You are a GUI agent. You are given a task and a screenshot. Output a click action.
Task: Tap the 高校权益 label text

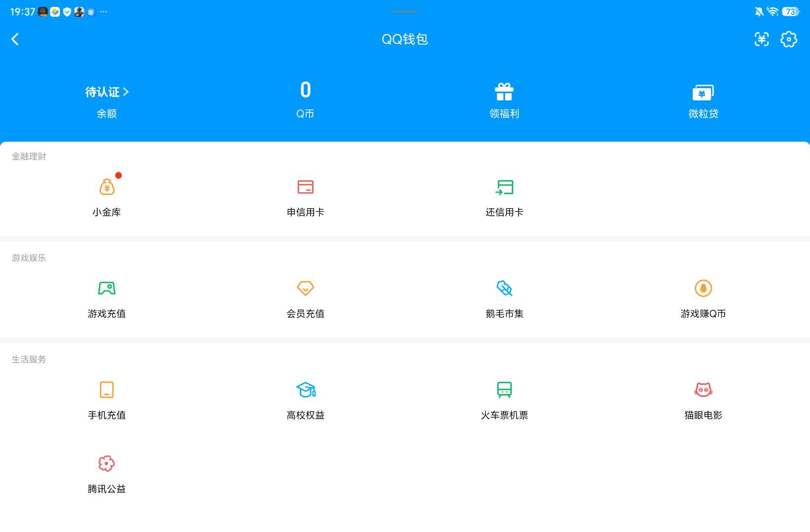coord(306,415)
